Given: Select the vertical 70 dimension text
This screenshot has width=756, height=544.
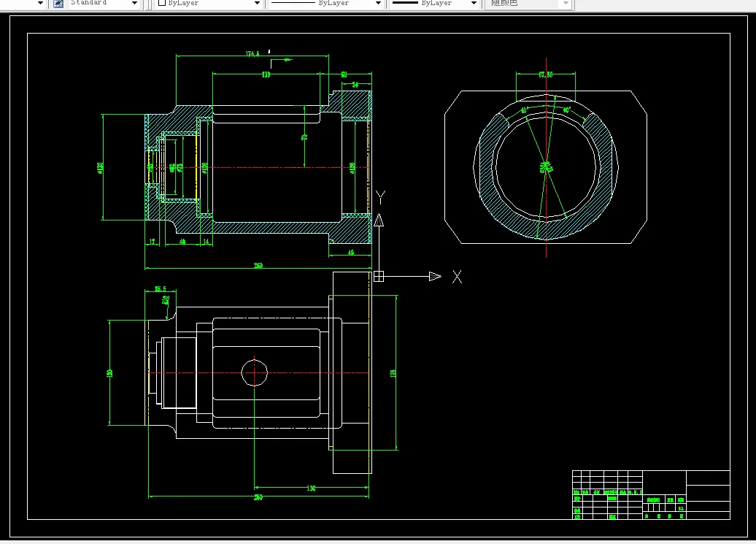Looking at the screenshot, I should [x=305, y=137].
